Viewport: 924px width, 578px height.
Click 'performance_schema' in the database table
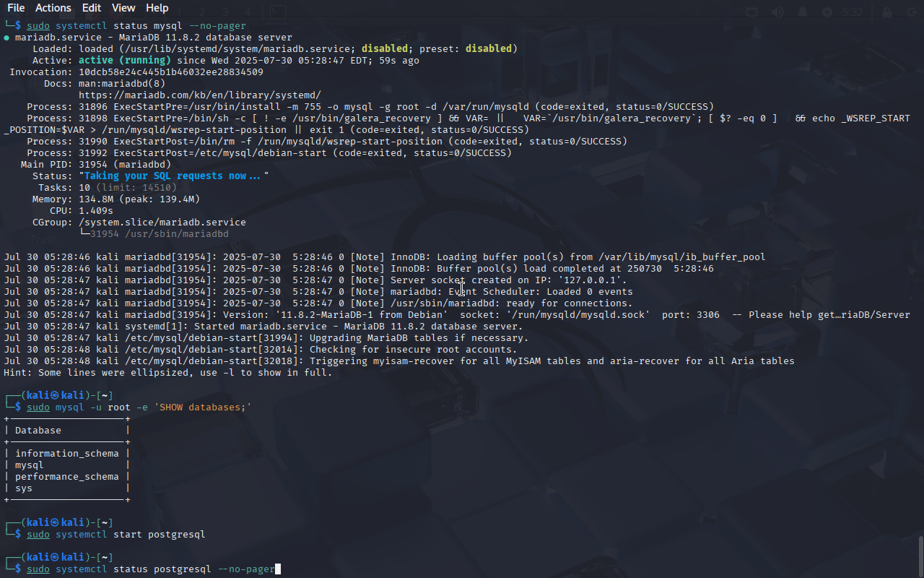67,477
